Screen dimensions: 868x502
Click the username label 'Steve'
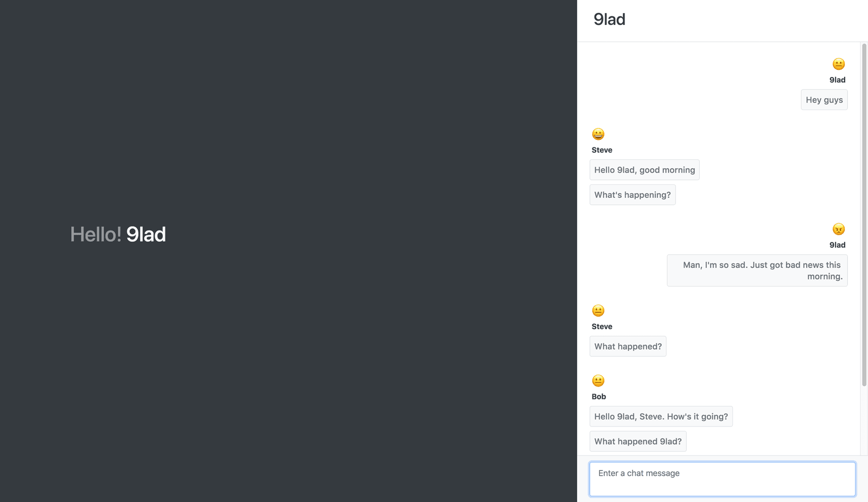tap(602, 150)
